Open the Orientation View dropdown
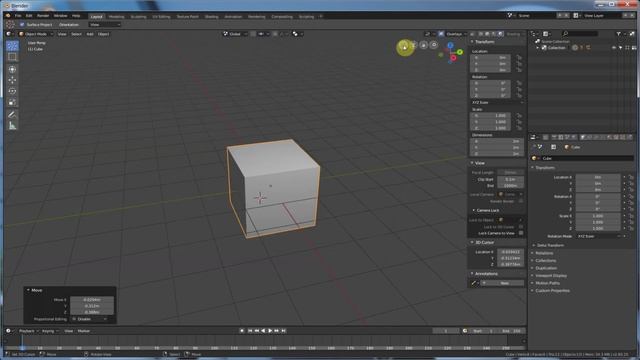 point(105,25)
